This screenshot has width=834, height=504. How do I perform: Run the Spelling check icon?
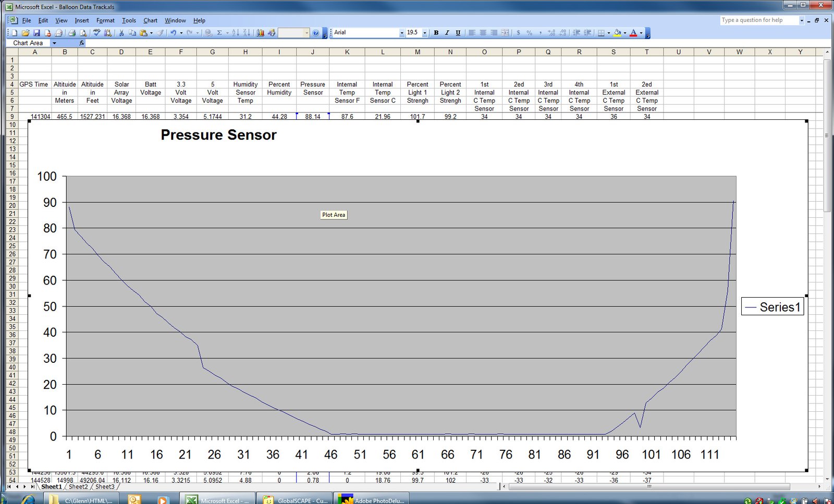97,33
